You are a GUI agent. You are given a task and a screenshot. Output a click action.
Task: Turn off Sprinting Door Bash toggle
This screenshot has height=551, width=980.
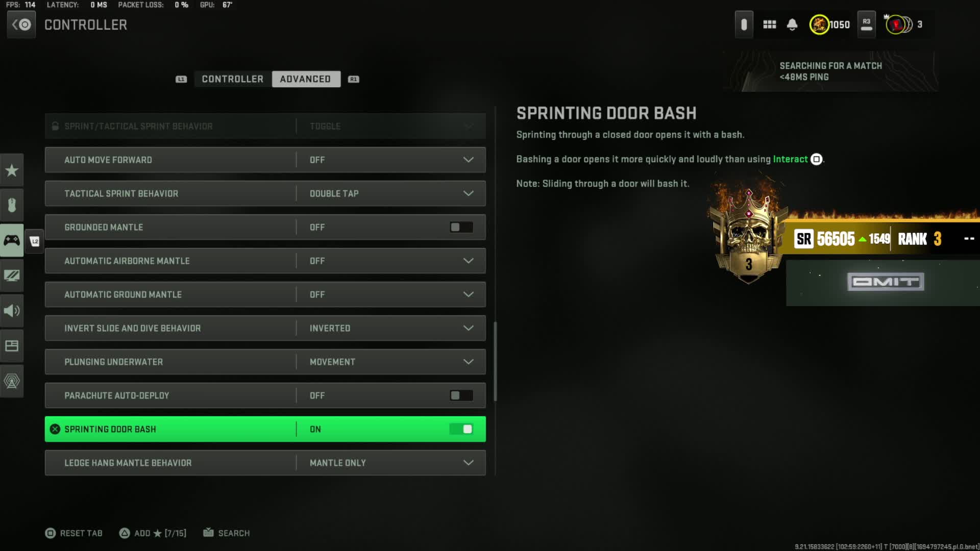coord(461,429)
